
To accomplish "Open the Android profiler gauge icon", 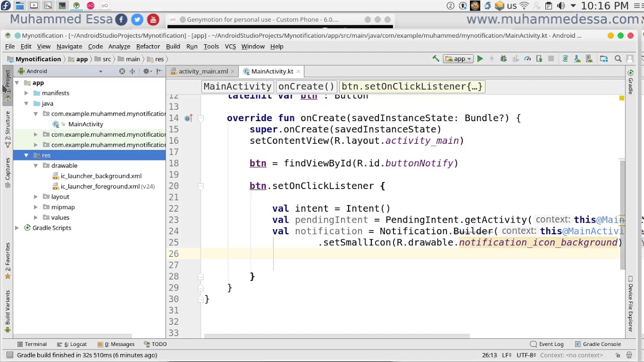I will pos(527,59).
